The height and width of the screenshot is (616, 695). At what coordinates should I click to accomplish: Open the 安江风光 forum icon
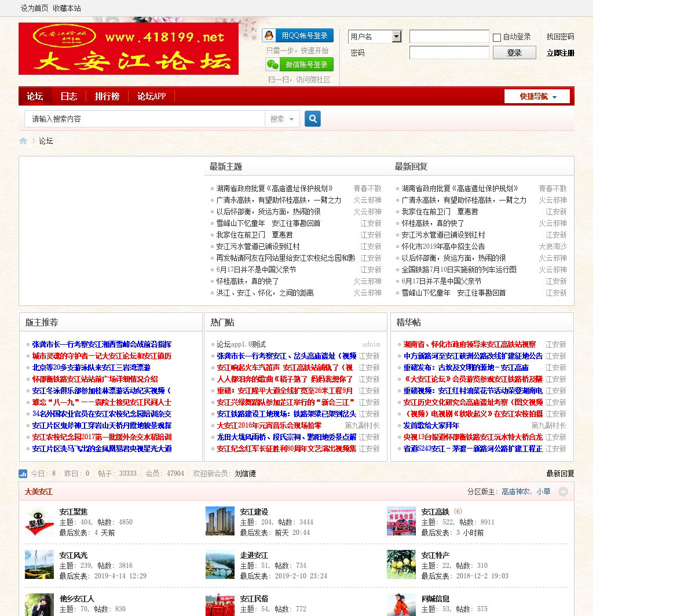pyautogui.click(x=39, y=564)
